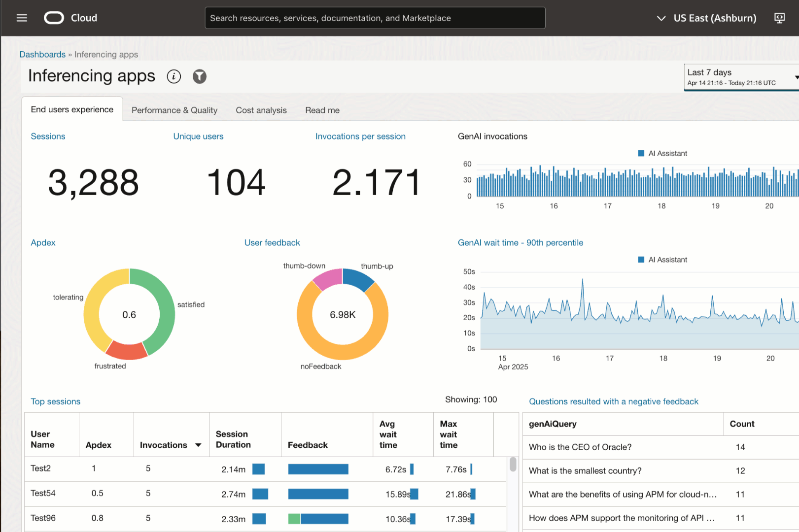Toggle AI Assistant legend in GenAI invocations
The width and height of the screenshot is (799, 532).
coord(662,154)
